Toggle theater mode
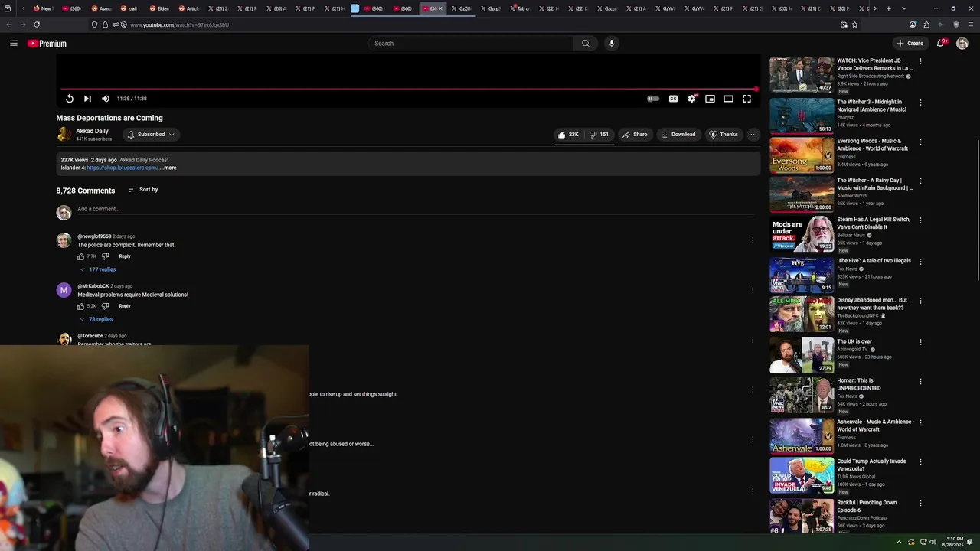 point(729,99)
